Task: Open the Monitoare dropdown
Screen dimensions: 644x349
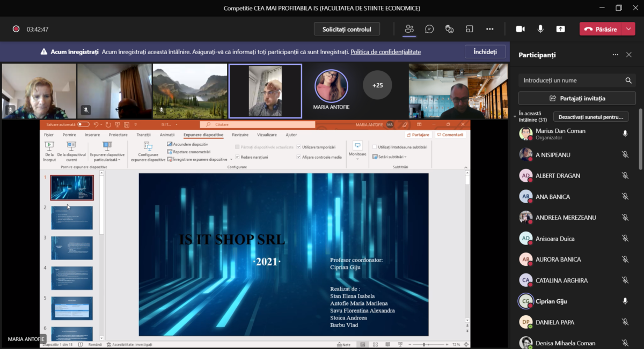Action: pyautogui.click(x=357, y=154)
